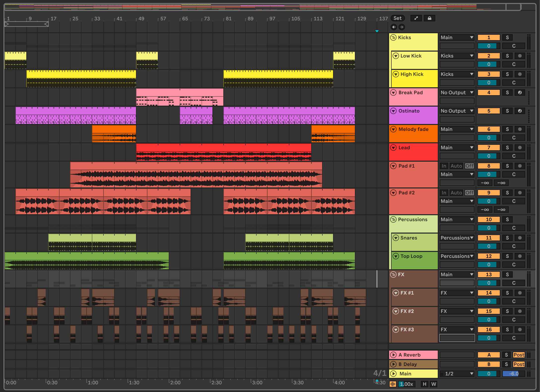Fold the FX group track
This screenshot has height=392, width=540.
[x=393, y=274]
